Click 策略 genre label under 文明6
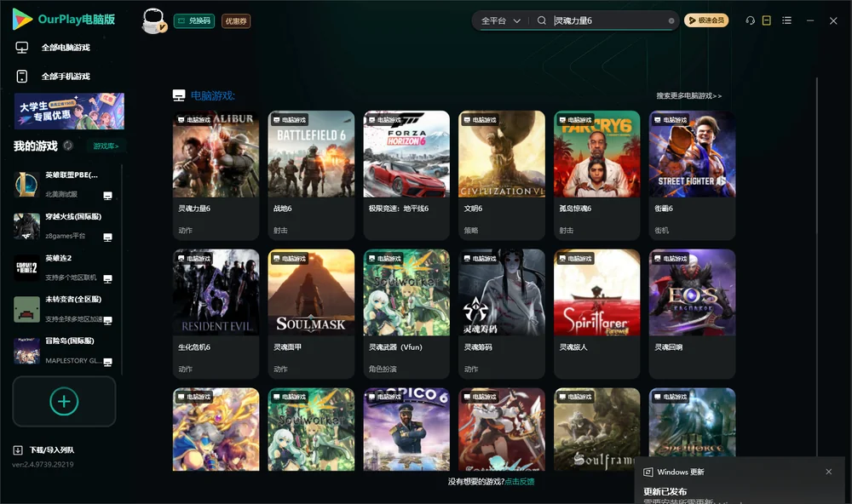The height and width of the screenshot is (504, 852). coord(471,230)
